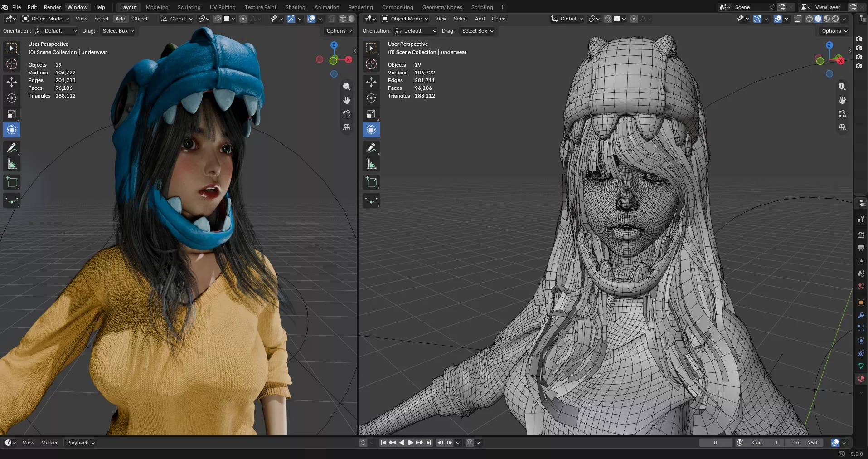
Task: Open Global transform orientation dropdown in left viewport
Action: (x=177, y=19)
